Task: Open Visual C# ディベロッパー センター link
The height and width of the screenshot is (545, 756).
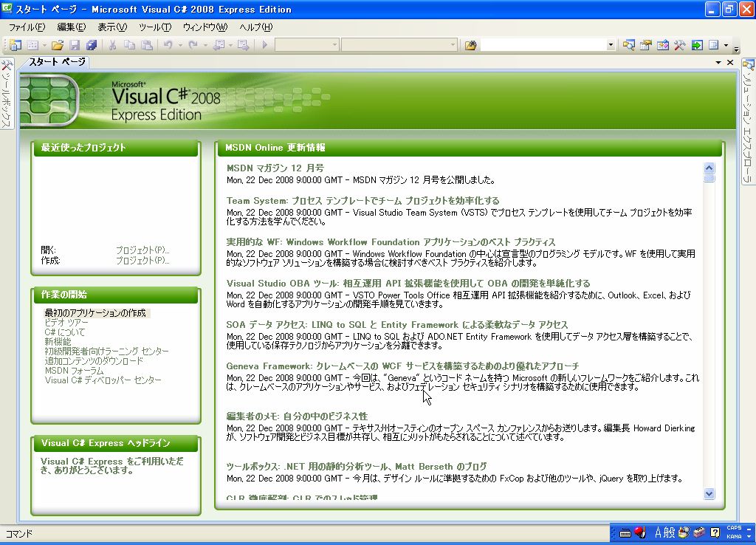Action: pyautogui.click(x=103, y=380)
